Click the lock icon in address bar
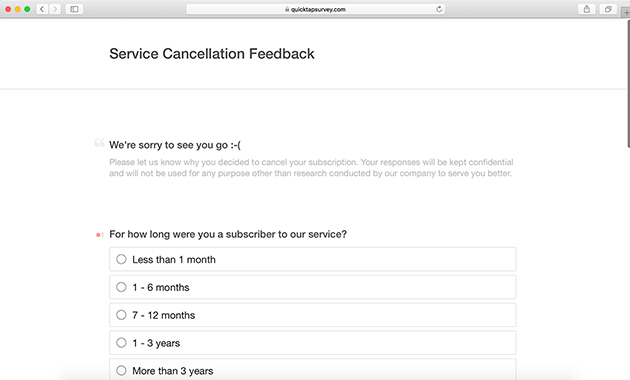Screen dimensions: 630x380 [287, 9]
